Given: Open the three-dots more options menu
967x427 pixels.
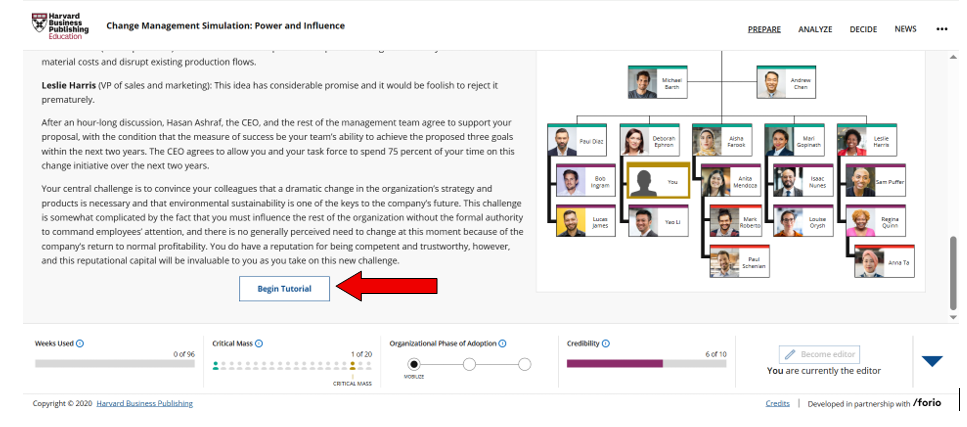Looking at the screenshot, I should 941,29.
